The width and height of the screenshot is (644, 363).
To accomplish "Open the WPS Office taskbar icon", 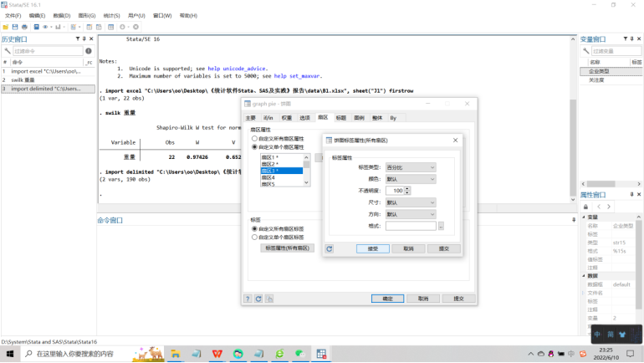I will (x=217, y=354).
